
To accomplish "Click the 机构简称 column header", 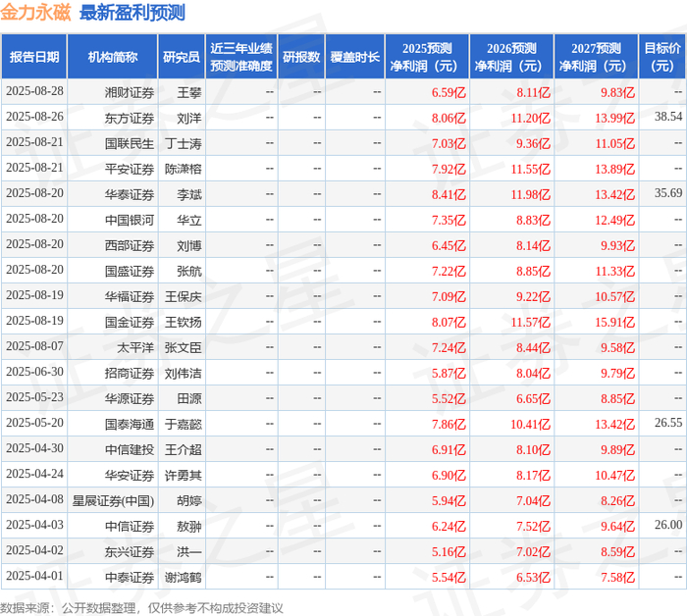I will tap(113, 57).
